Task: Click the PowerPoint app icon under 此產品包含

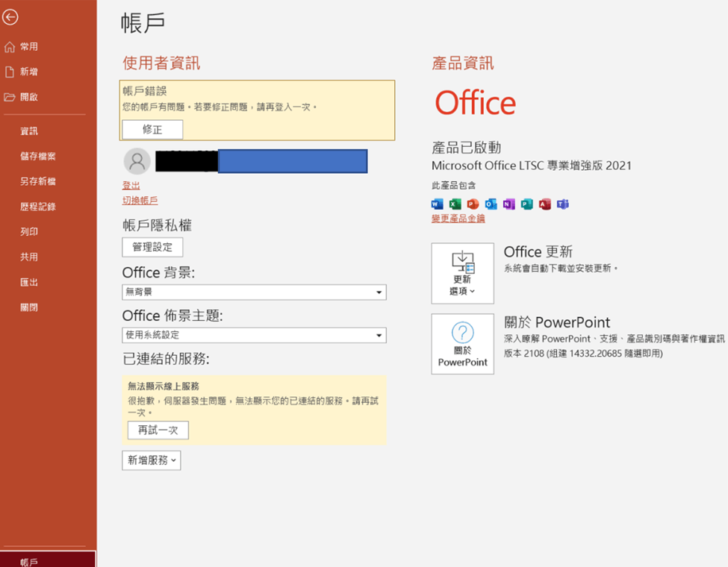Action: (x=473, y=204)
